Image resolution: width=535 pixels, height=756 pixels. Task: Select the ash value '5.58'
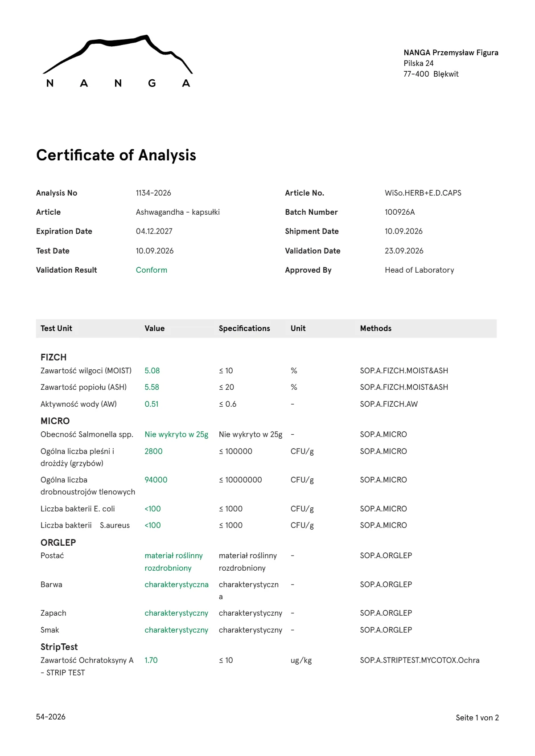pyautogui.click(x=152, y=387)
